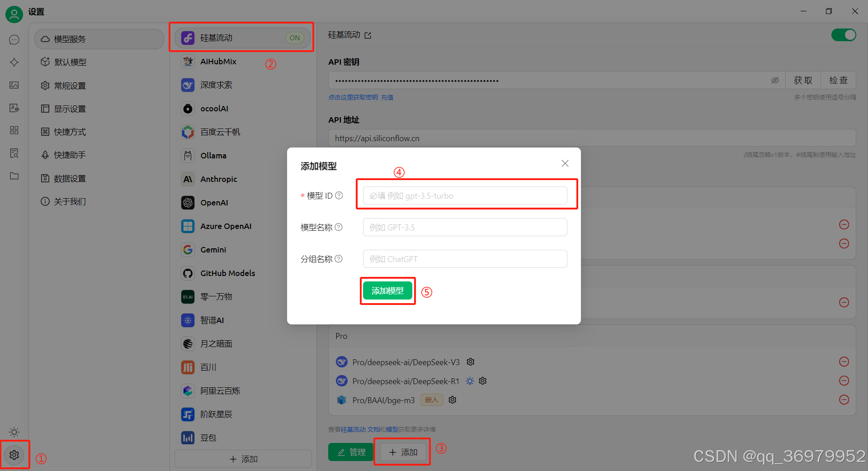
Task: Select the 关于我们 settings menu
Action: click(99, 201)
